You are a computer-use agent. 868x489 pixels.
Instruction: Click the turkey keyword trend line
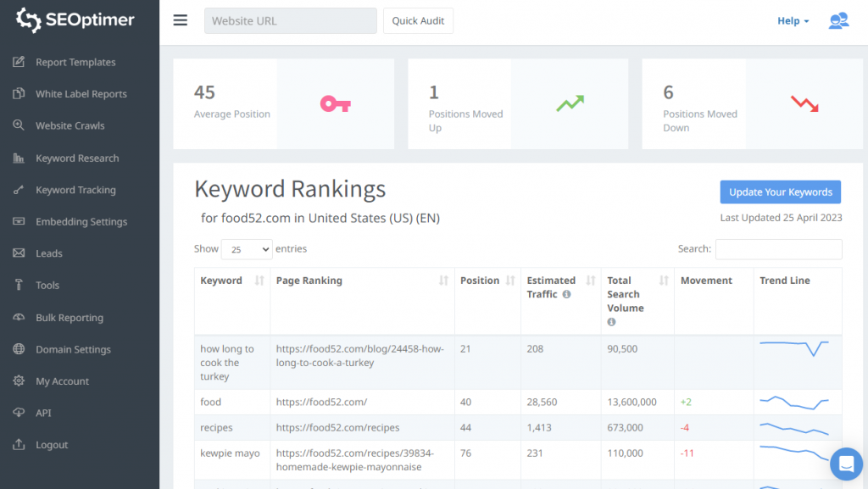point(794,347)
